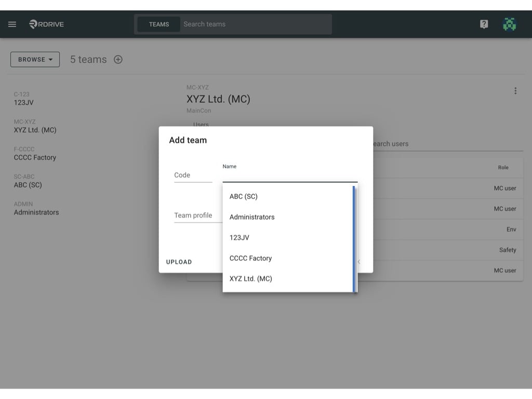
Task: Click the Code input field
Action: (193, 175)
